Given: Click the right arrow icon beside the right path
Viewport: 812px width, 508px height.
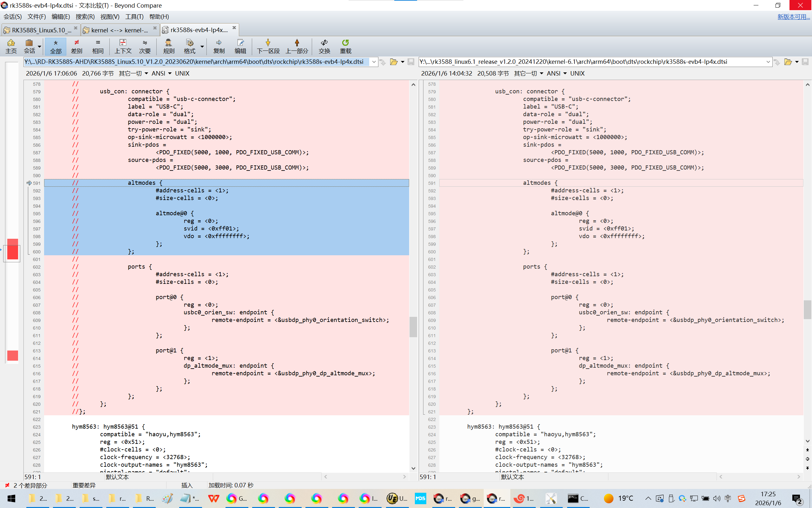Looking at the screenshot, I should click(777, 62).
